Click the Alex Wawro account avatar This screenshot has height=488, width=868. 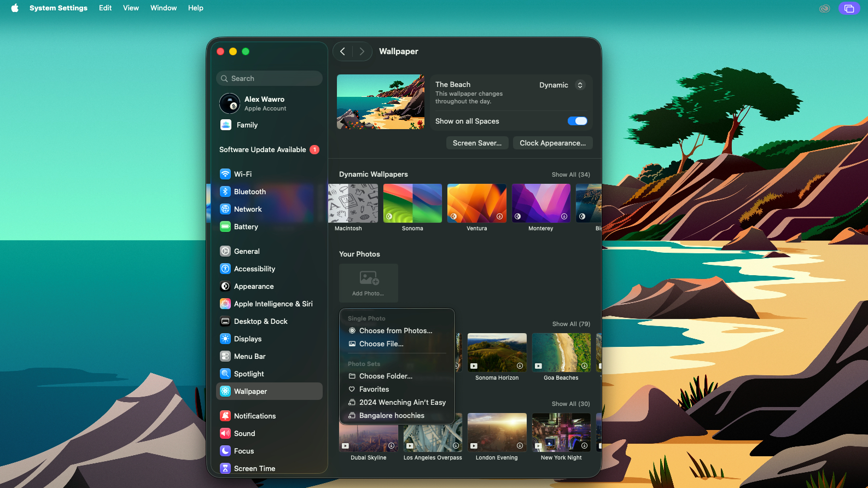(x=230, y=103)
